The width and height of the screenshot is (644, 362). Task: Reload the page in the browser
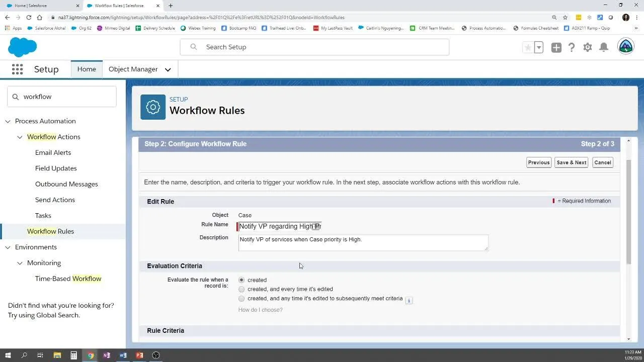[x=29, y=17]
